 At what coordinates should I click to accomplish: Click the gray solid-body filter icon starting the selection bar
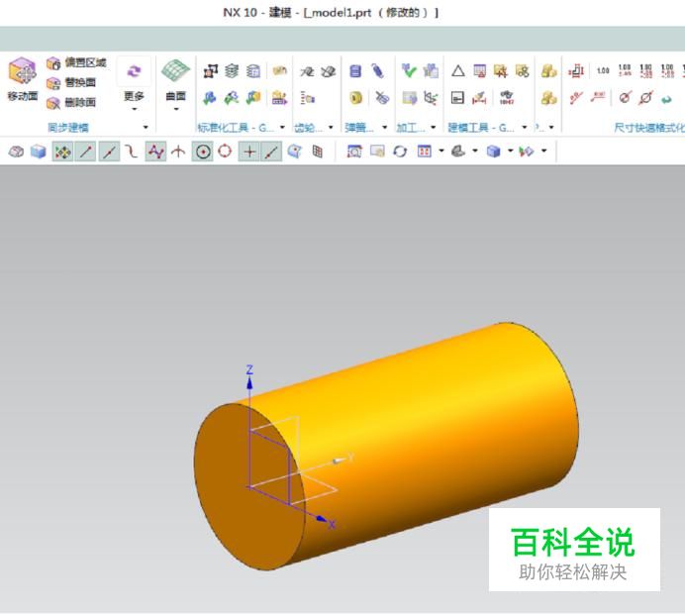[x=16, y=152]
